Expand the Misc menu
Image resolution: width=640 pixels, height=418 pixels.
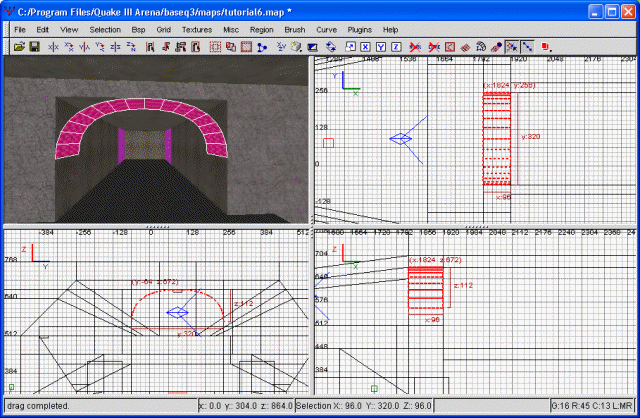point(231,29)
